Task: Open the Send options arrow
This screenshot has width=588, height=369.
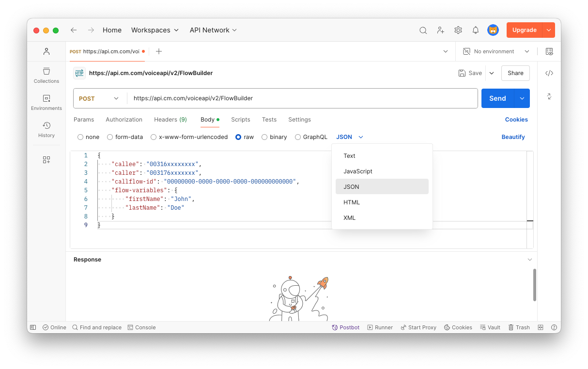Action: [x=522, y=98]
